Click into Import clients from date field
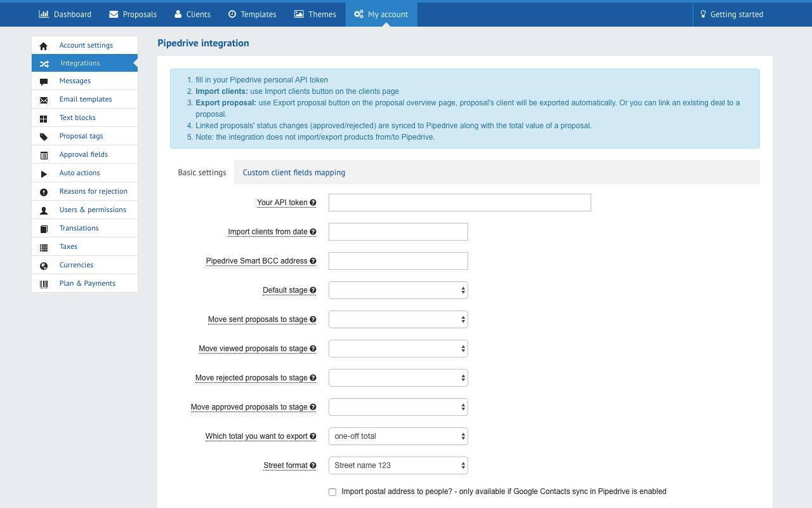 click(x=398, y=232)
